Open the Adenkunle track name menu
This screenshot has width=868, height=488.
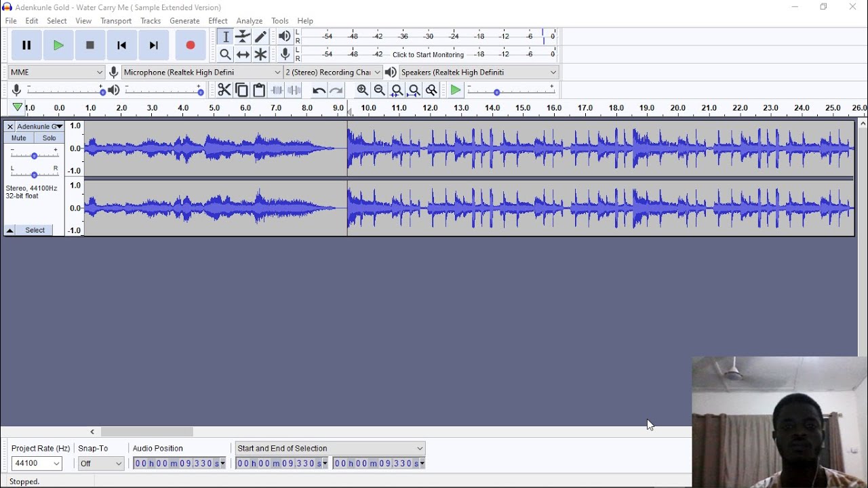(x=40, y=127)
